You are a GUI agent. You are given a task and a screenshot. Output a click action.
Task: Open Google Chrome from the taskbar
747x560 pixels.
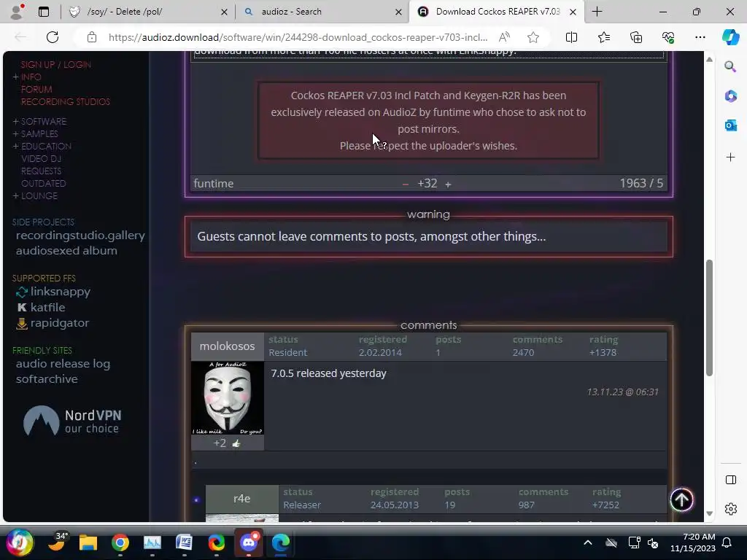[120, 542]
